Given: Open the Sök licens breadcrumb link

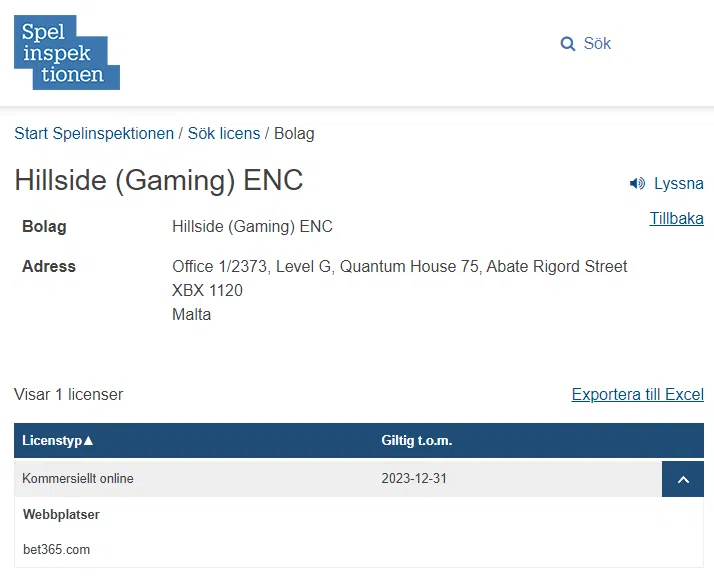Looking at the screenshot, I should click(x=224, y=133).
